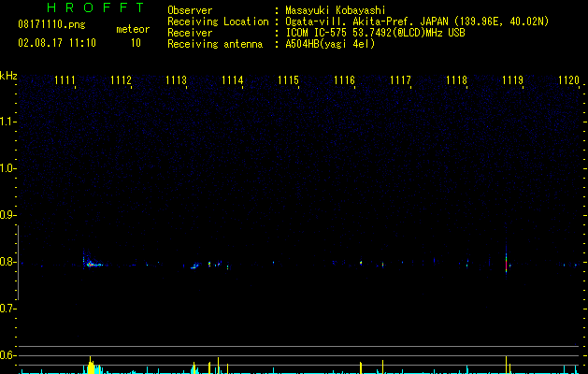Click the 0.7 kHz axis label
Viewport: 588px width, 374px height.
(x=7, y=309)
